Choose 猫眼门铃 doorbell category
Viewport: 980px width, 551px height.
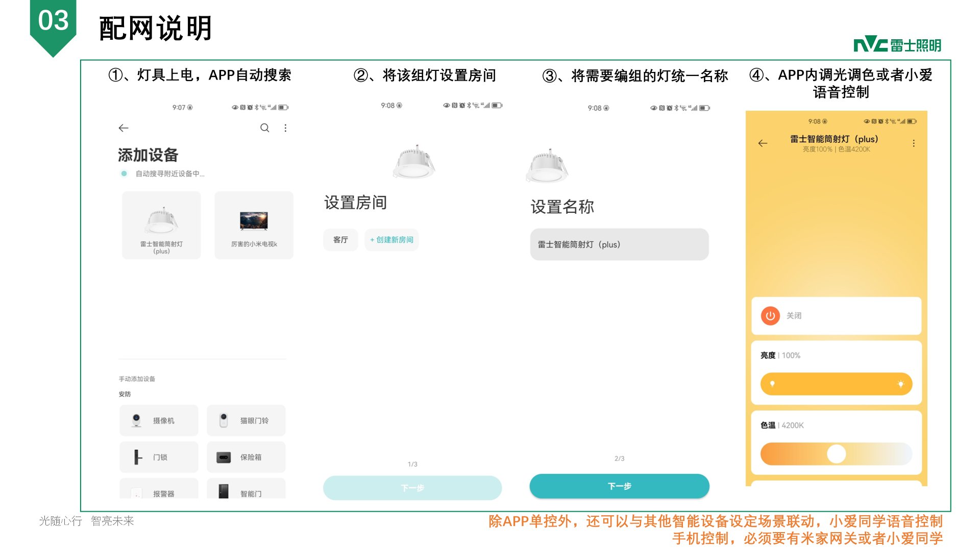246,420
